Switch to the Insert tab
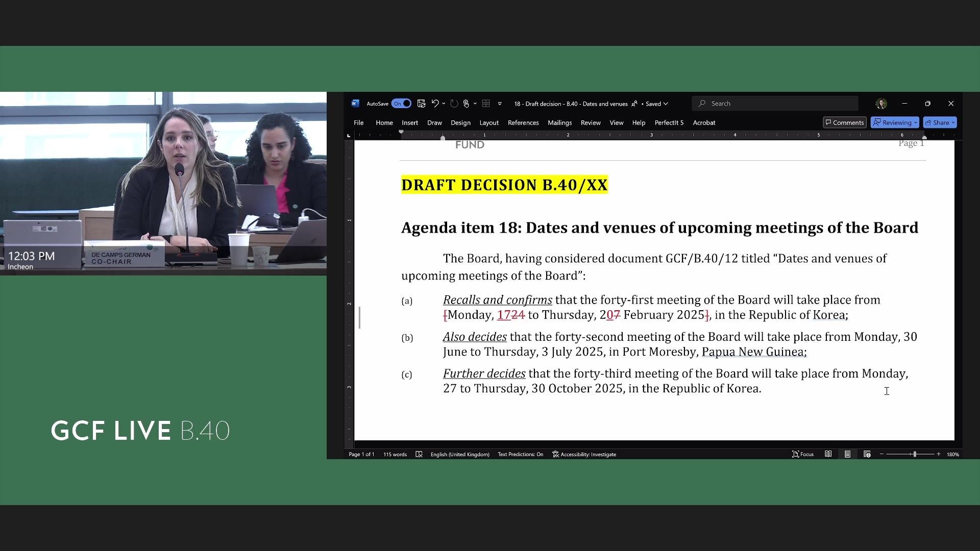 coord(410,123)
